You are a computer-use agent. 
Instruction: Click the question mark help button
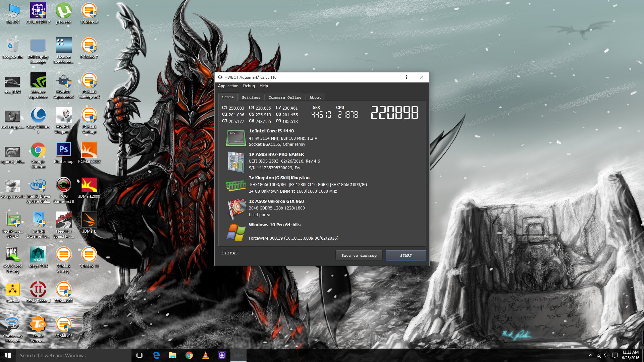coord(407,77)
